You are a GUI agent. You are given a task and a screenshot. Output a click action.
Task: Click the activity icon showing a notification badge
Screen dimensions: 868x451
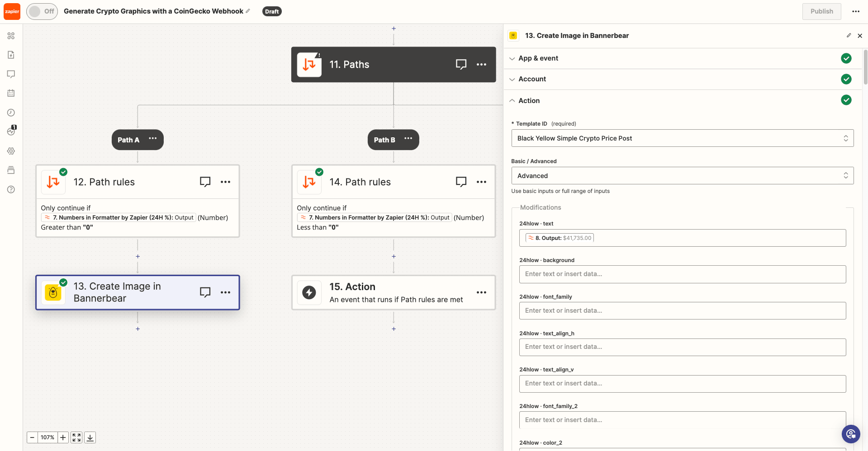(11, 132)
